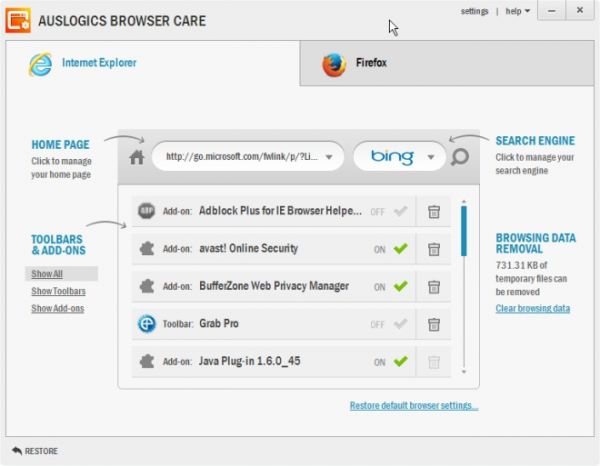Click the Firefox logo icon

pyautogui.click(x=334, y=65)
